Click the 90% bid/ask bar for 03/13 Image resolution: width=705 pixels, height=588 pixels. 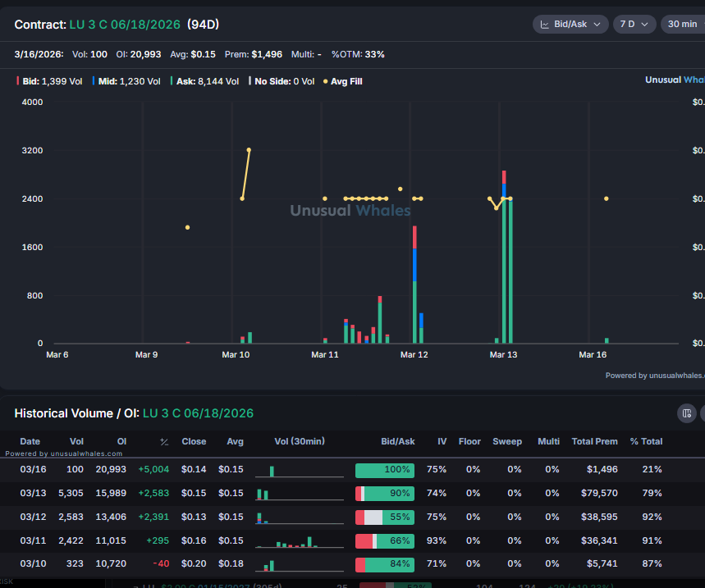pyautogui.click(x=385, y=494)
